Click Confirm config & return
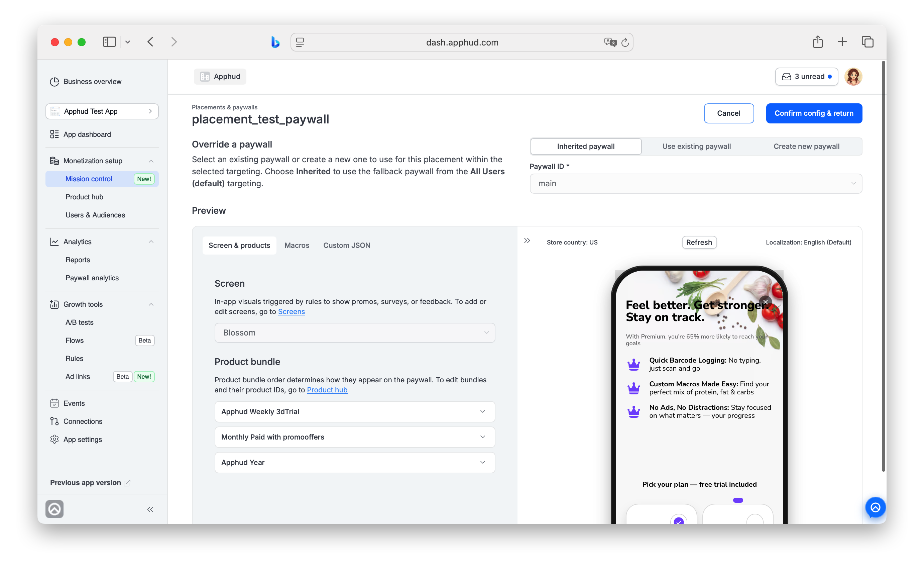924x574 pixels. click(814, 113)
